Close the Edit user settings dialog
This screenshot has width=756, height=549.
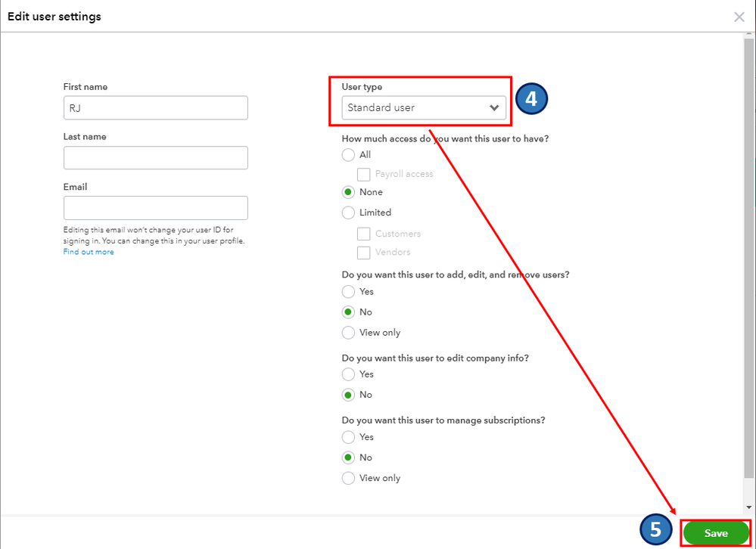[739, 17]
